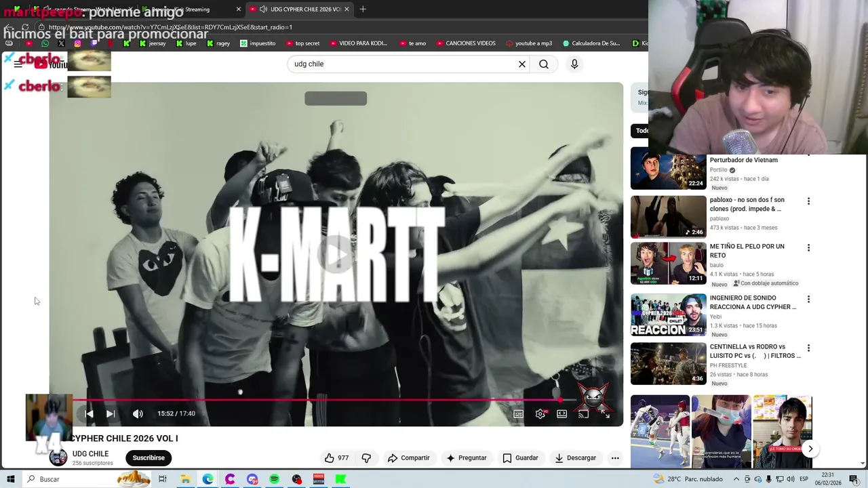Open CENTINELLA vs RODRO video thumbnail
This screenshot has width=868, height=488.
(x=669, y=364)
